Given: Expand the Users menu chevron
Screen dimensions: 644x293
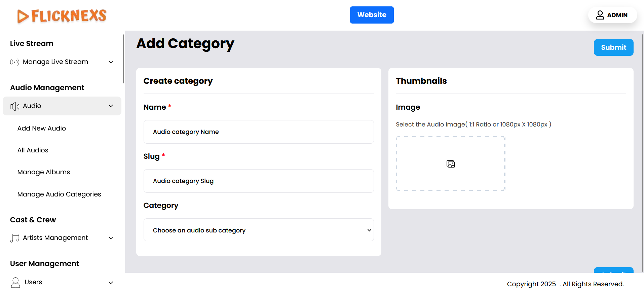Looking at the screenshot, I should (x=111, y=283).
